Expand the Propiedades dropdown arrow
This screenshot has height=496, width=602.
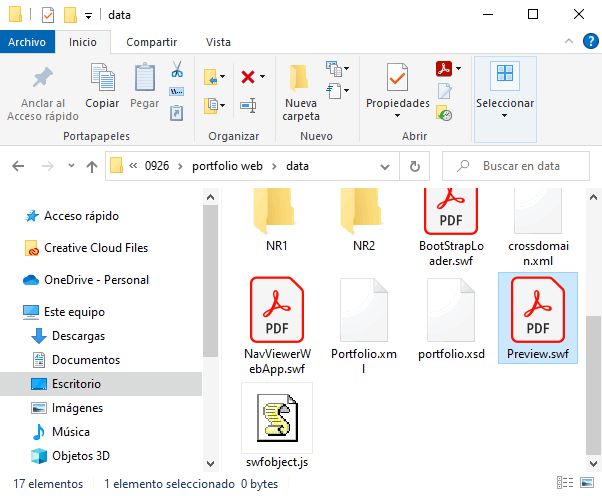pyautogui.click(x=397, y=116)
